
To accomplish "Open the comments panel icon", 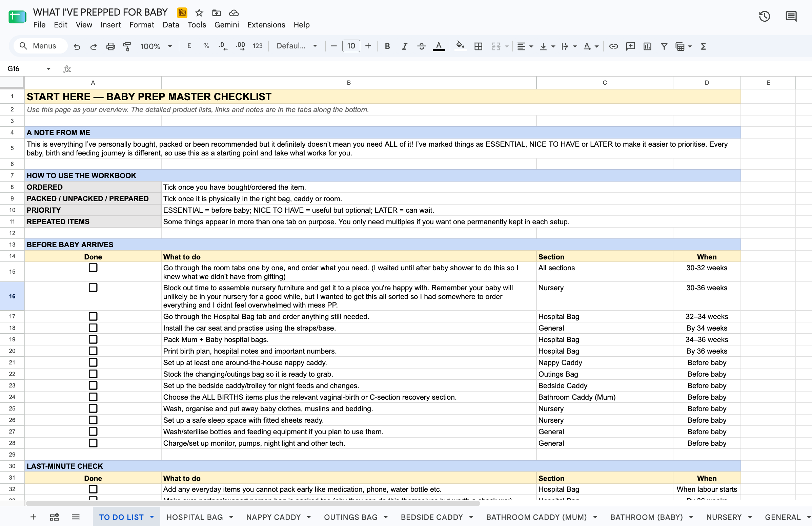I will coord(791,16).
